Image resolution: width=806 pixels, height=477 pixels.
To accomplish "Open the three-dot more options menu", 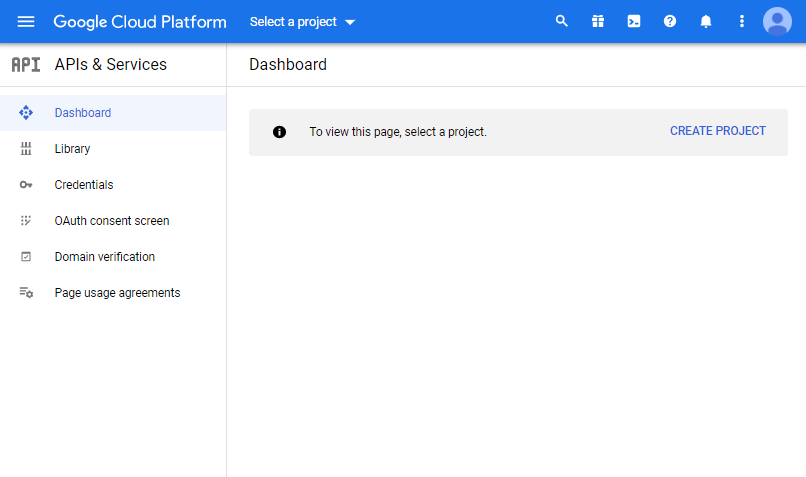I will point(741,21).
